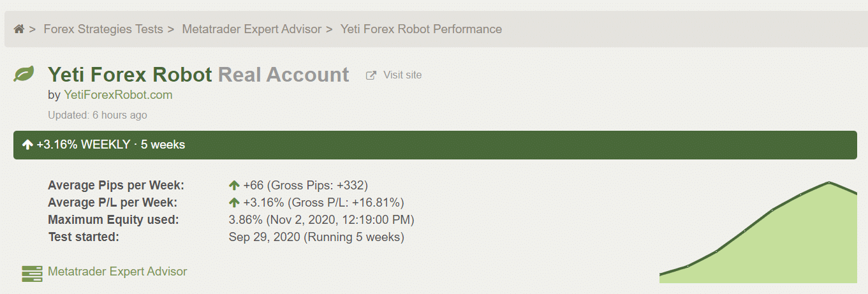Click green arrow next to +66 pips
This screenshot has height=294, width=868.
pos(234,186)
